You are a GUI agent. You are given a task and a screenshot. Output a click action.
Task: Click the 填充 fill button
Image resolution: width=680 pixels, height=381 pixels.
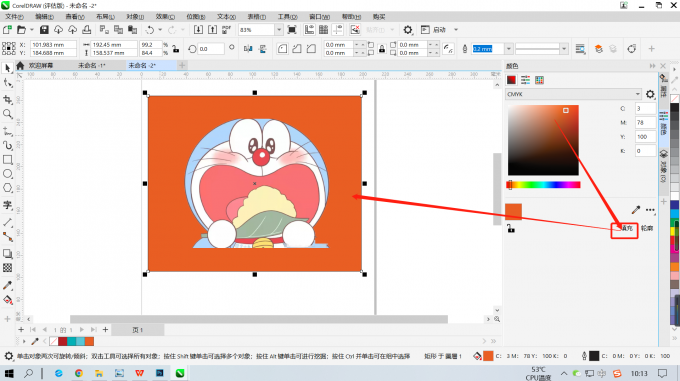627,228
